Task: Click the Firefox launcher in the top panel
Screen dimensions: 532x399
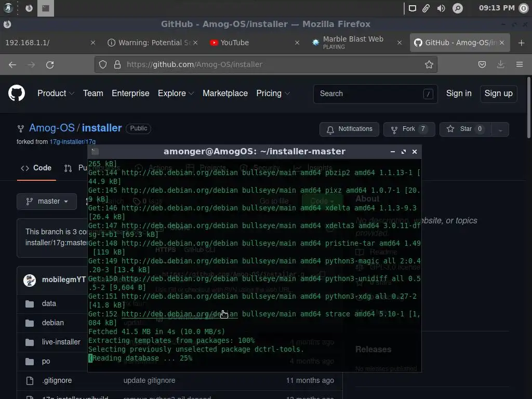Action: tap(29, 8)
